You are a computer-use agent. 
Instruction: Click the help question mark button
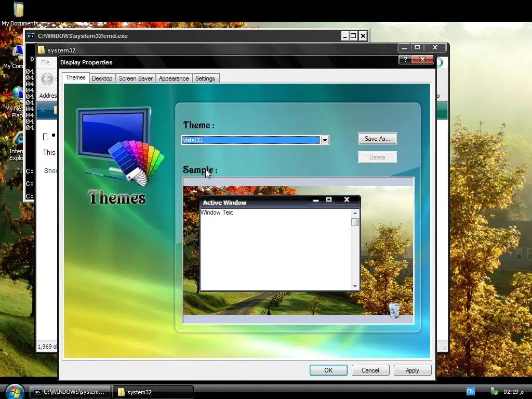pos(405,59)
